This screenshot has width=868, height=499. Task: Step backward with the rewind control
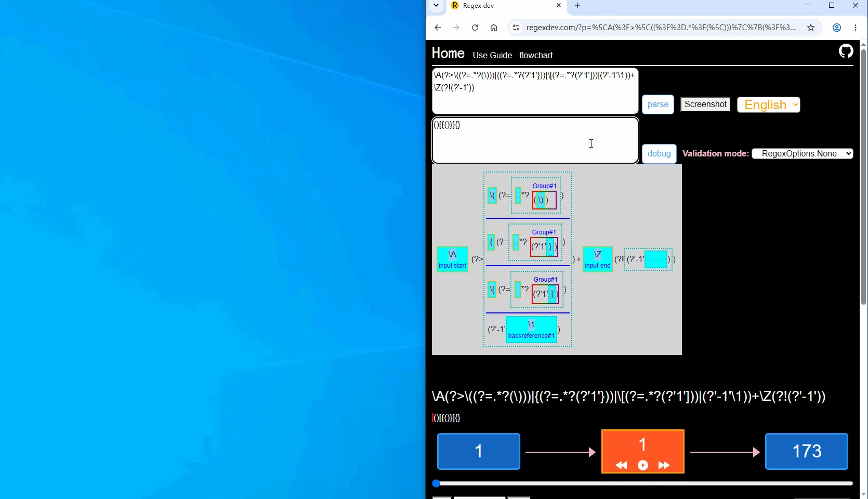(621, 465)
